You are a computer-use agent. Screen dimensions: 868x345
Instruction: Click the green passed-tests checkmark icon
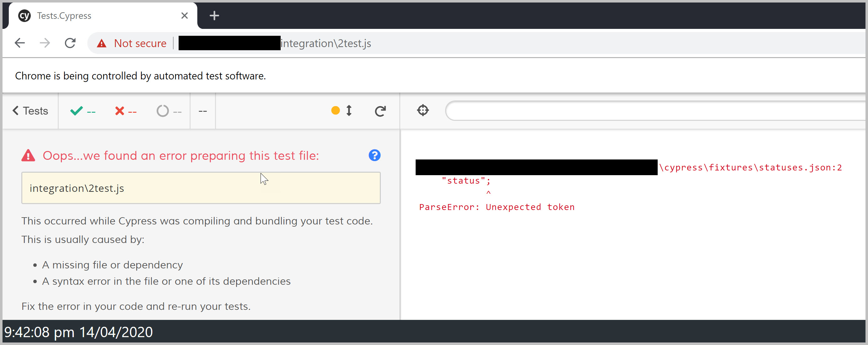pos(77,111)
